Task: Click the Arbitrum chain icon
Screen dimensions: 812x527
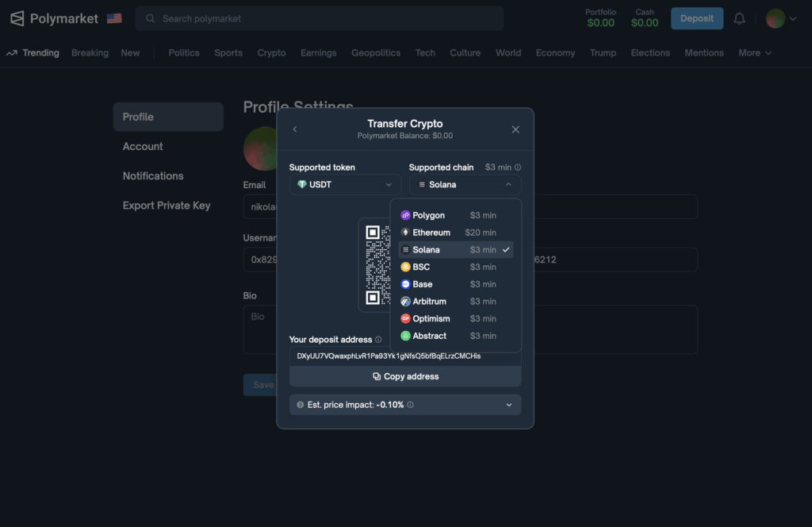Action: click(x=406, y=301)
